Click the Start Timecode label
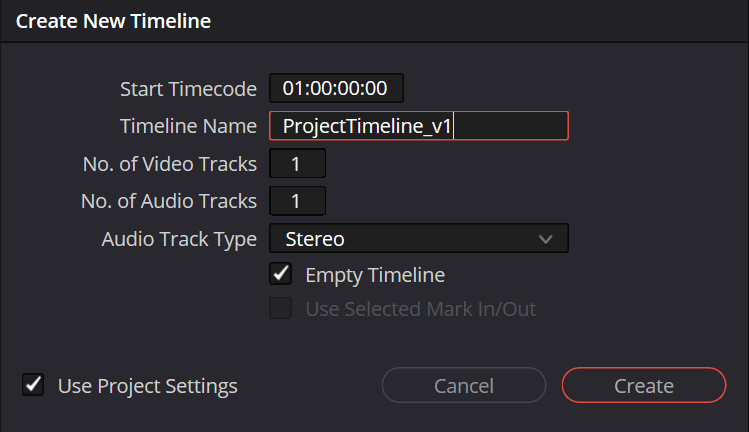The image size is (749, 432). (x=188, y=88)
